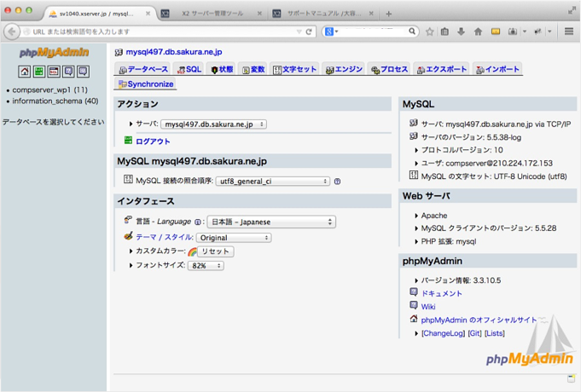The width and height of the screenshot is (581, 392).
Task: Open the 日本語 - Japanese language dropdown
Action: 271,222
